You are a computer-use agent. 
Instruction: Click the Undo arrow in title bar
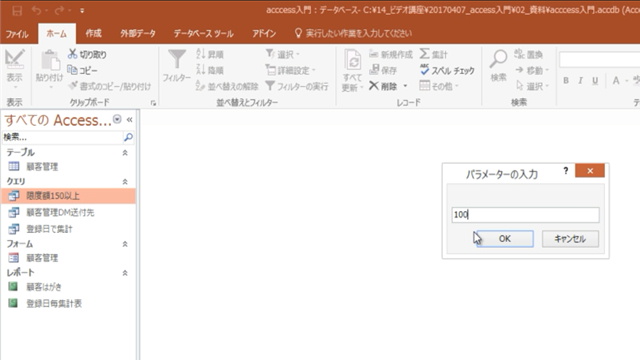coord(37,10)
